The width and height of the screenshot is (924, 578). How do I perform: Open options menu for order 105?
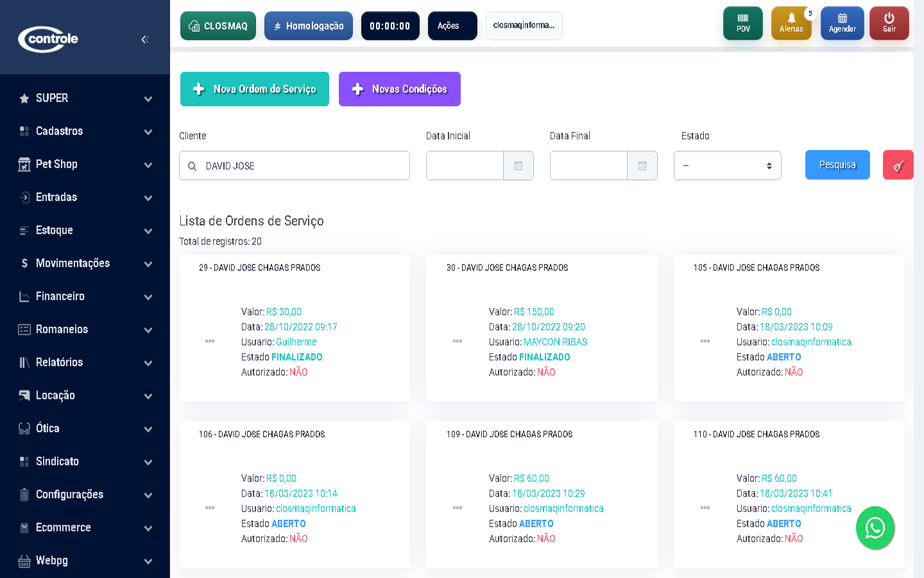pyautogui.click(x=705, y=341)
